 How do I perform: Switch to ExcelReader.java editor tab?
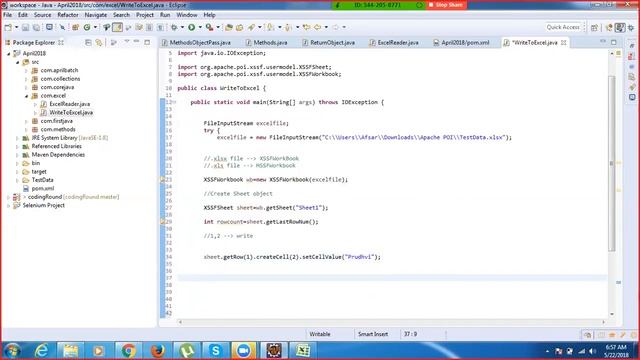(x=394, y=42)
